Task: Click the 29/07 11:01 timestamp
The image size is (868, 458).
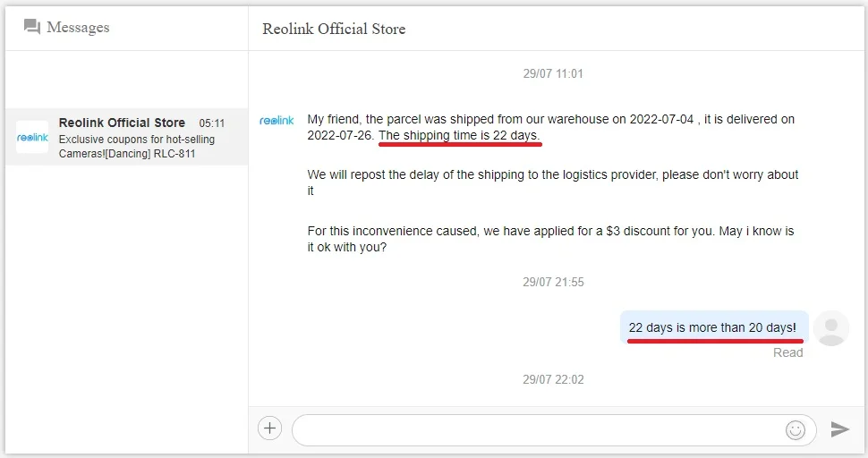Action: [553, 73]
